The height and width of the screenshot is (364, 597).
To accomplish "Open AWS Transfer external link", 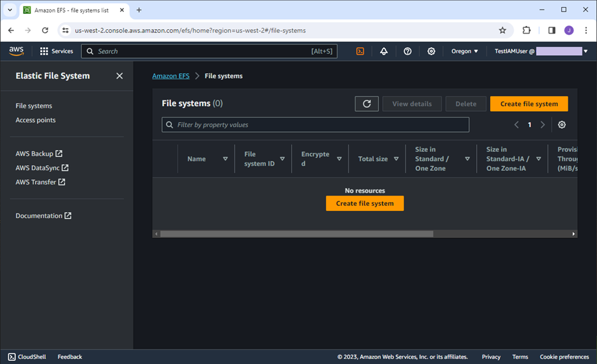I will coord(40,182).
